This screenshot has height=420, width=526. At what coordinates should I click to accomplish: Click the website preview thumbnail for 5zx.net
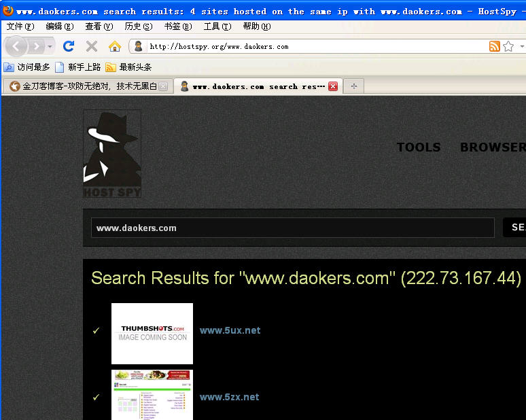click(152, 395)
